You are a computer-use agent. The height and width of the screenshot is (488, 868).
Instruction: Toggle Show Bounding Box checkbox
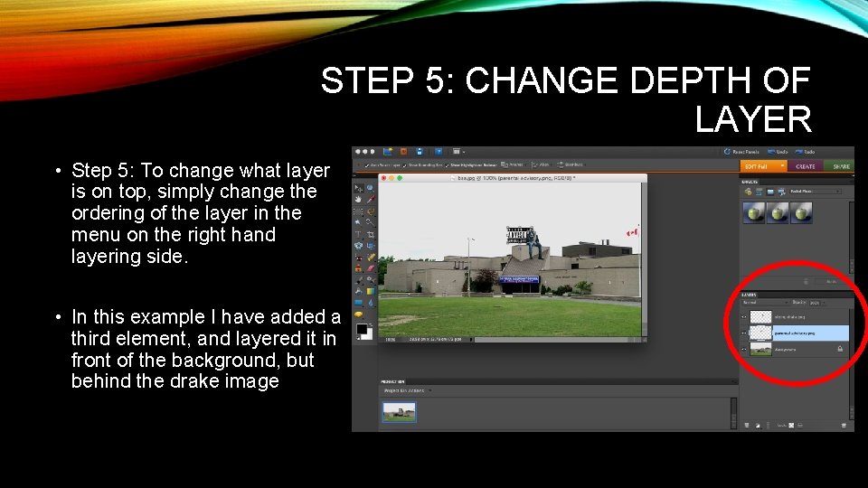click(x=405, y=165)
